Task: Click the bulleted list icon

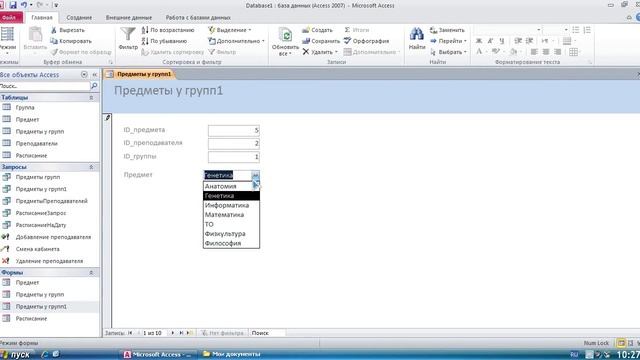Action: pos(576,30)
